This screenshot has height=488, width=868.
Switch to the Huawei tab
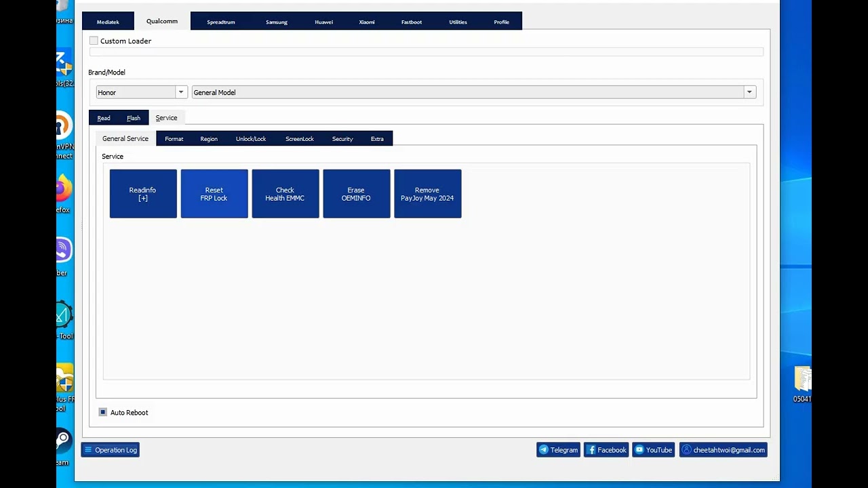(324, 22)
